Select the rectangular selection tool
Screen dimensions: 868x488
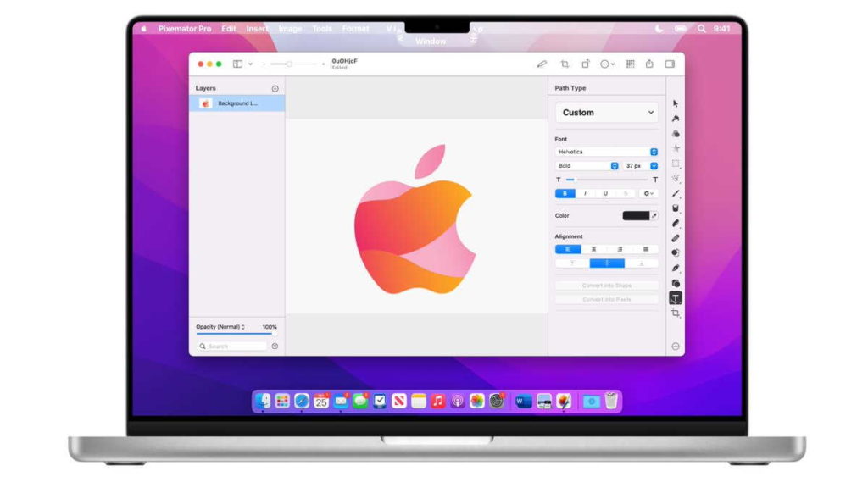coord(676,164)
